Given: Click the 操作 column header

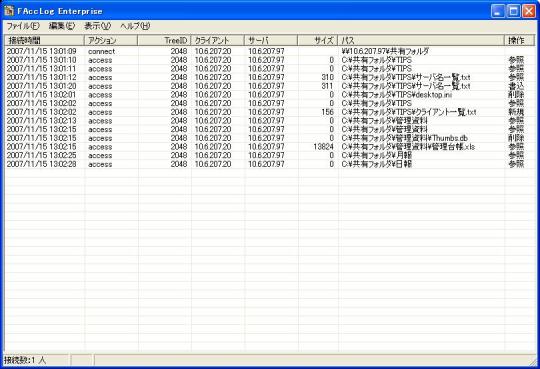Looking at the screenshot, I should (520, 40).
